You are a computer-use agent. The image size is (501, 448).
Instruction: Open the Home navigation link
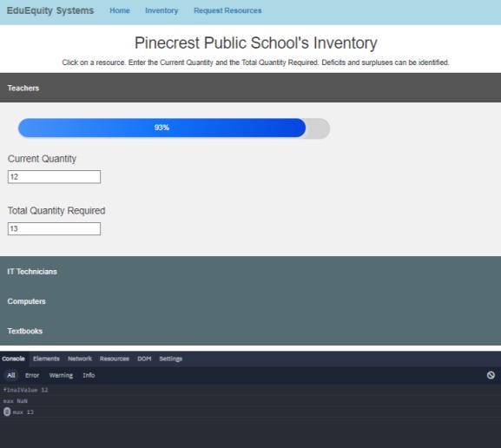[120, 10]
